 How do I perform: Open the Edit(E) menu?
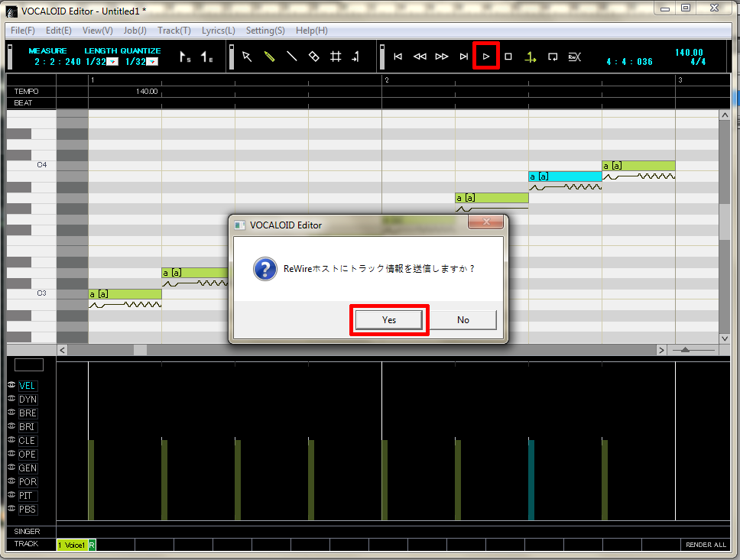(x=59, y=31)
